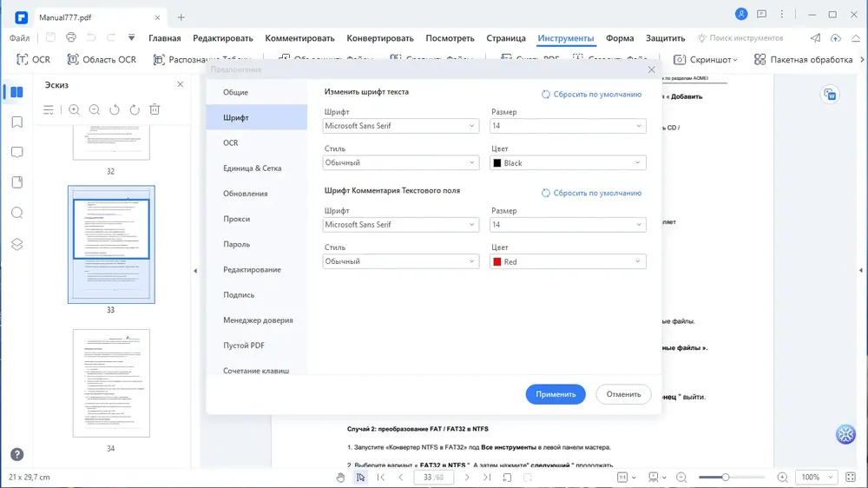The image size is (868, 488).
Task: Show the thumbnails panel from the left sidebar
Action: coord(16,92)
